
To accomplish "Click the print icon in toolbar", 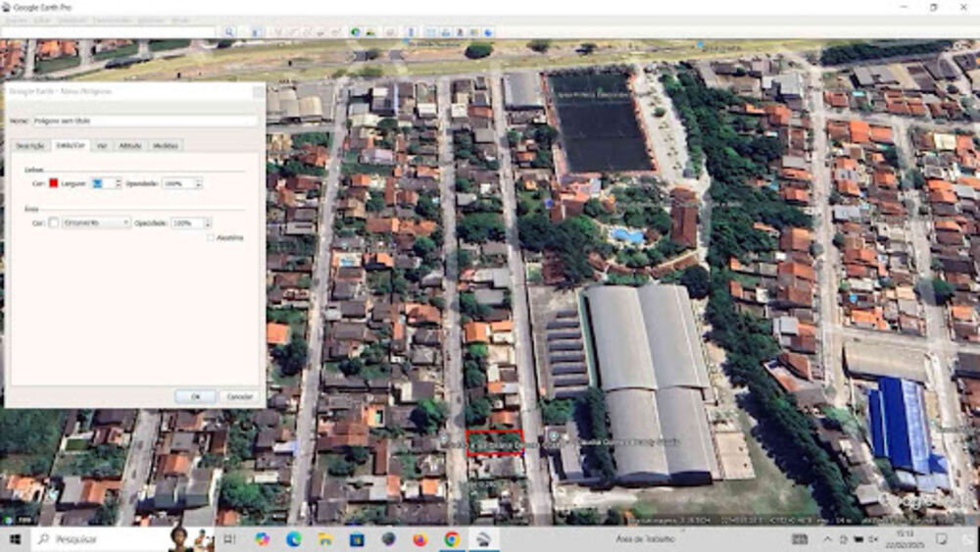I will point(445,32).
